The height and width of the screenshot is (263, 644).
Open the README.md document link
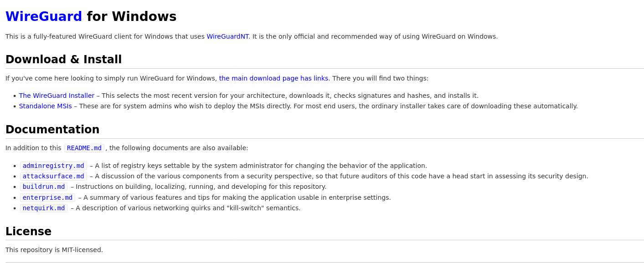pos(84,147)
